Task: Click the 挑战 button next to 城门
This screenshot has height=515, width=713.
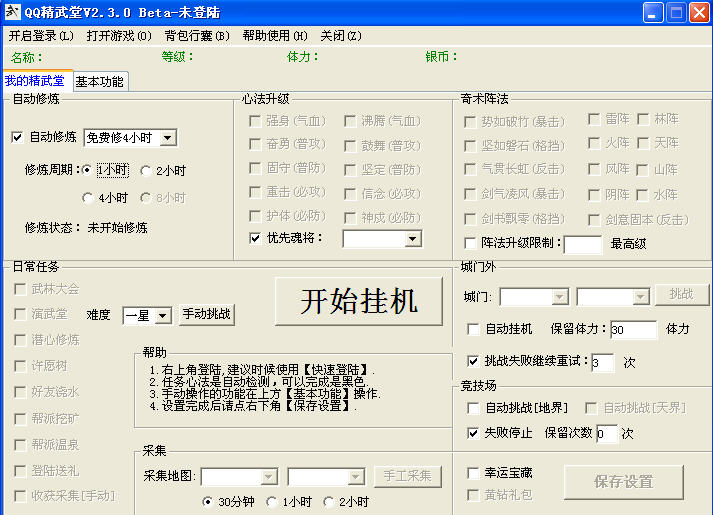Action: [x=682, y=295]
